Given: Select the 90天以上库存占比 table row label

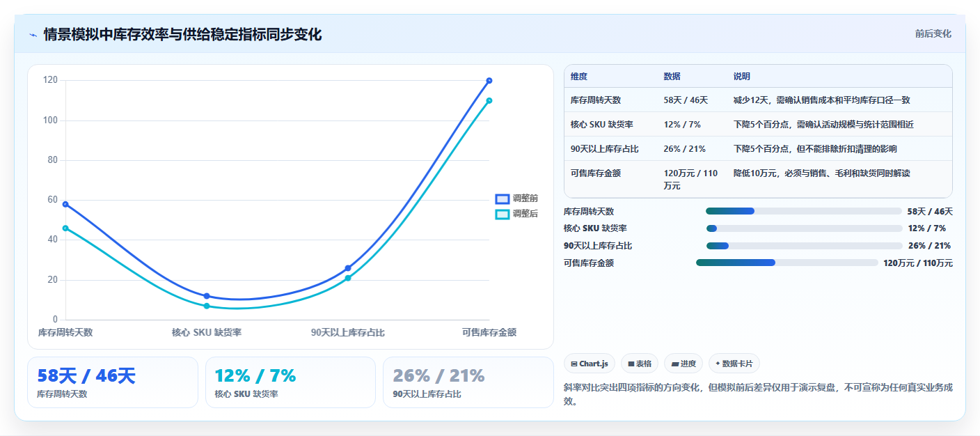Looking at the screenshot, I should tap(605, 148).
